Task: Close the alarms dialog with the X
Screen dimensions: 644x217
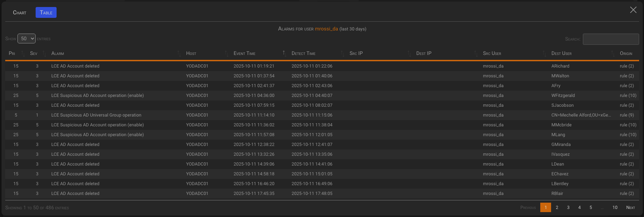Action: point(633,10)
